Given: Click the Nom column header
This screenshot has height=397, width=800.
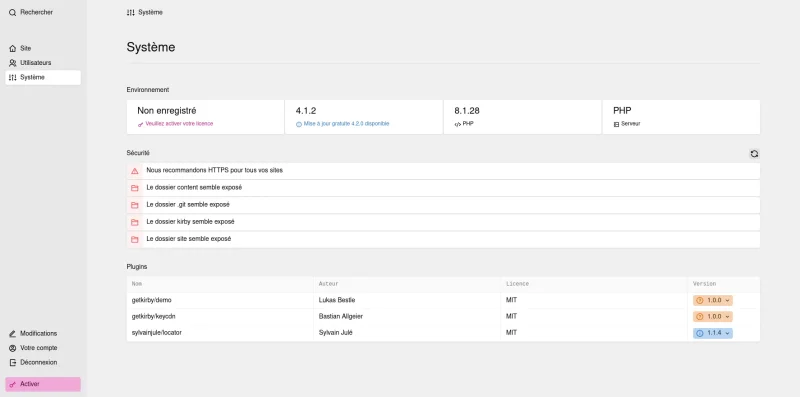Looking at the screenshot, I should click(x=137, y=284).
